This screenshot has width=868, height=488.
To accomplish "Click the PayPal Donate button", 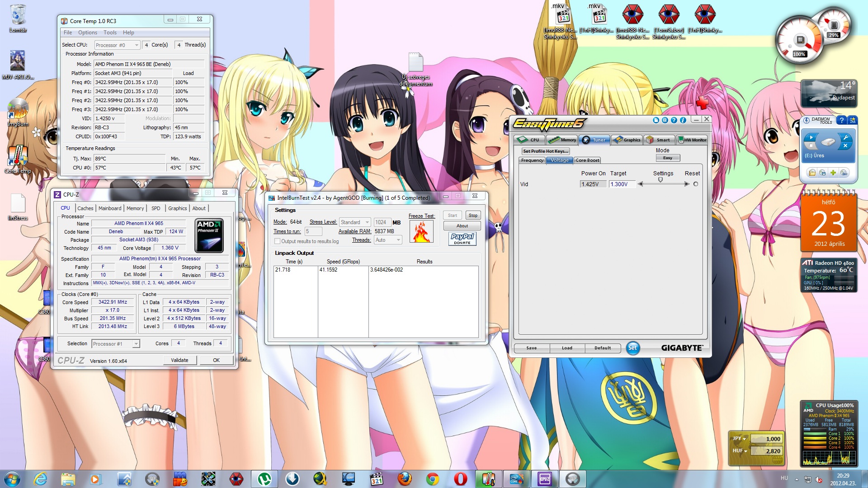I will pos(462,239).
